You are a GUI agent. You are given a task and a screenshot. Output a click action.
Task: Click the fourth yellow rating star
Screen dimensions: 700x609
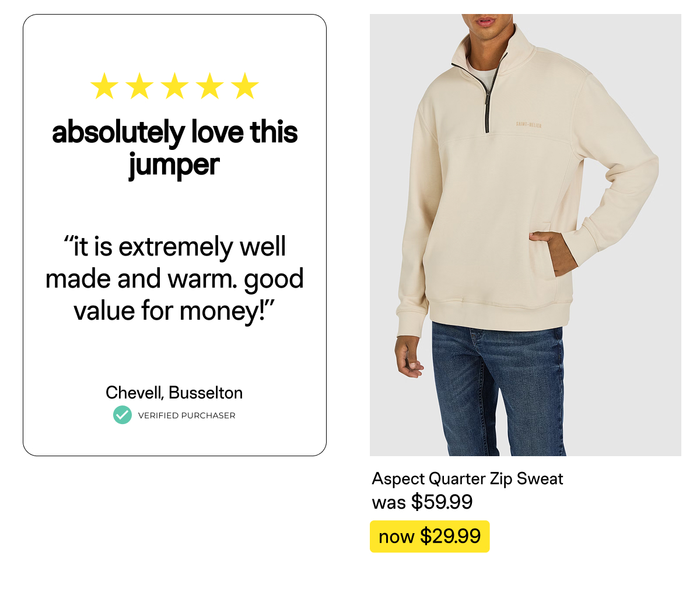(210, 86)
